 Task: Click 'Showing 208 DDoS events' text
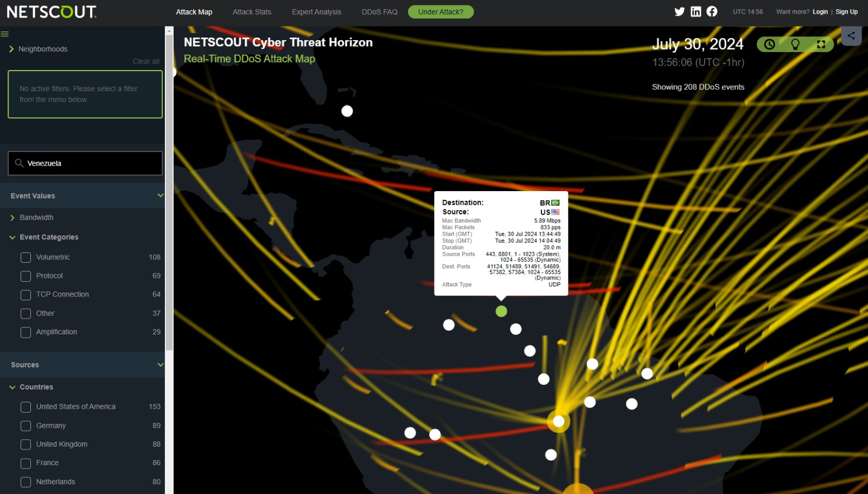pos(698,87)
